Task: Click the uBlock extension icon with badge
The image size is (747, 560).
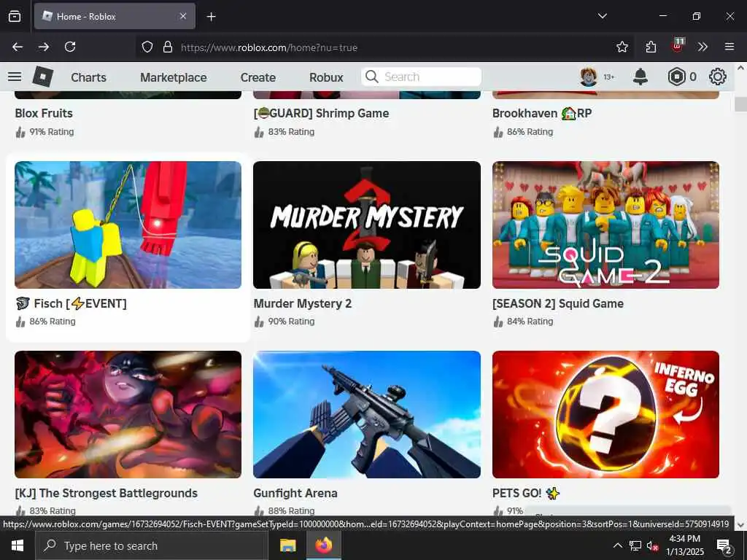Action: pyautogui.click(x=678, y=45)
